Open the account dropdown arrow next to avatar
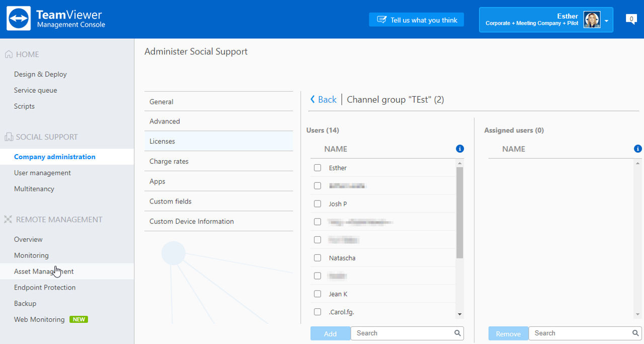644x344 pixels. click(606, 21)
